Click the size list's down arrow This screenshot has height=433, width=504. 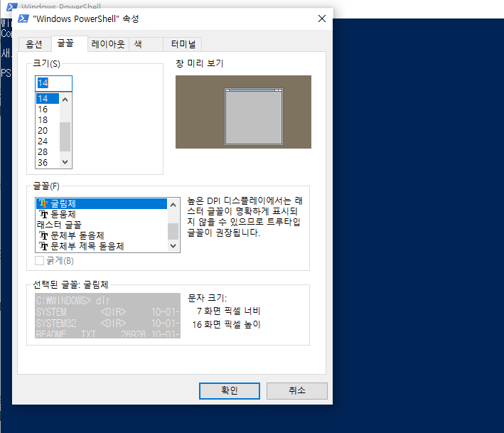tap(65, 162)
